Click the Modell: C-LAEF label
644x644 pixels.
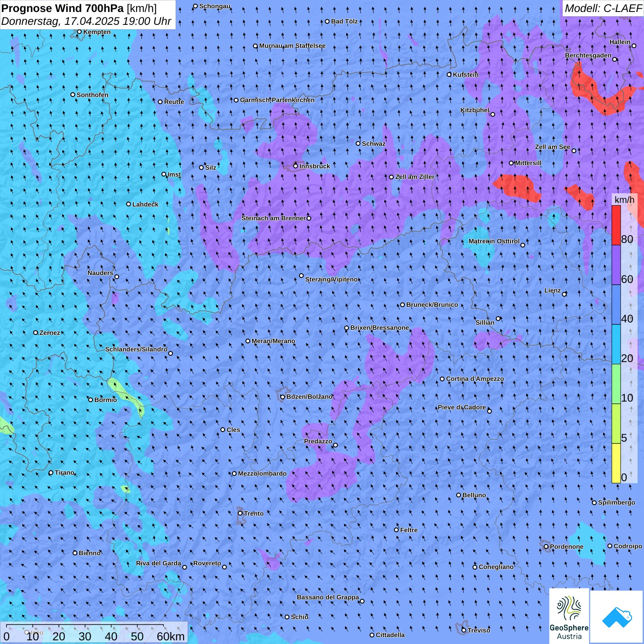(x=603, y=8)
